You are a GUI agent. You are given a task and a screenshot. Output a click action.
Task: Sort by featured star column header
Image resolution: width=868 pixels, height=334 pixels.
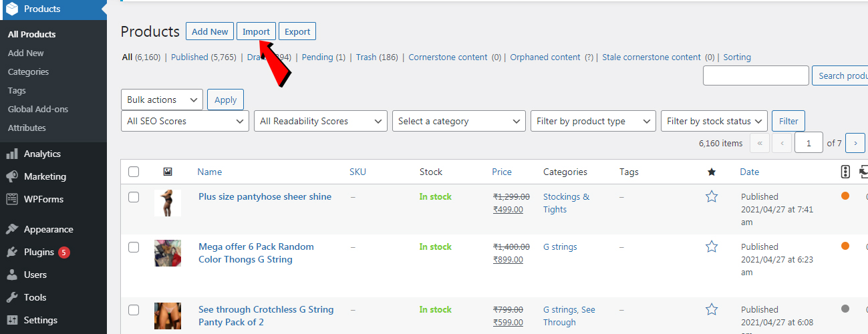coord(712,172)
